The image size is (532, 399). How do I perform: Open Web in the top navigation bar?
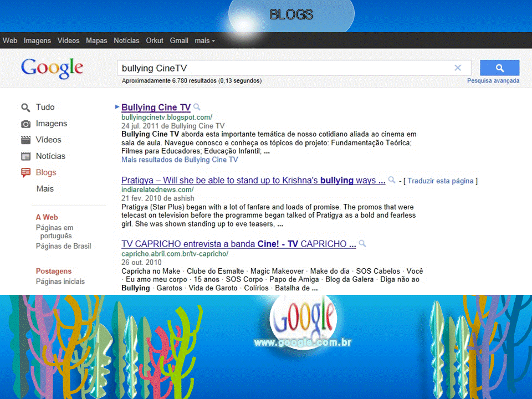[x=10, y=40]
